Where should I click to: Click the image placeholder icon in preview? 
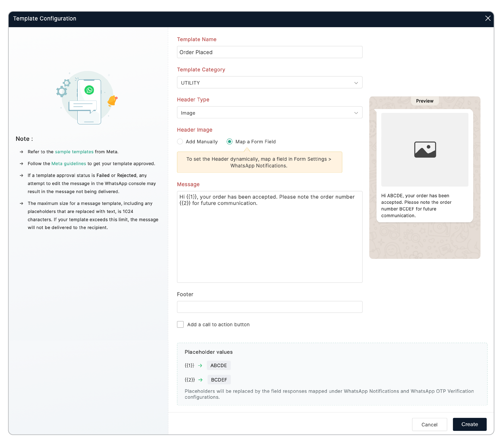coord(425,150)
